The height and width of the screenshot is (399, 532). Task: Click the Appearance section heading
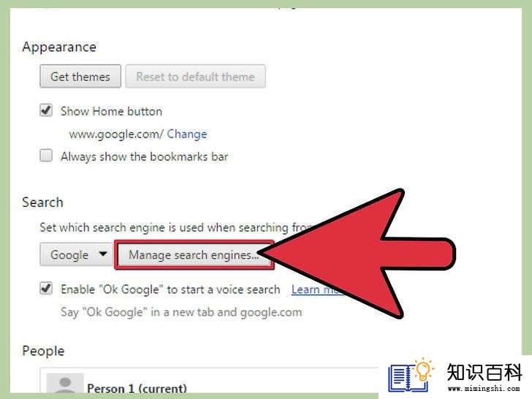[59, 47]
